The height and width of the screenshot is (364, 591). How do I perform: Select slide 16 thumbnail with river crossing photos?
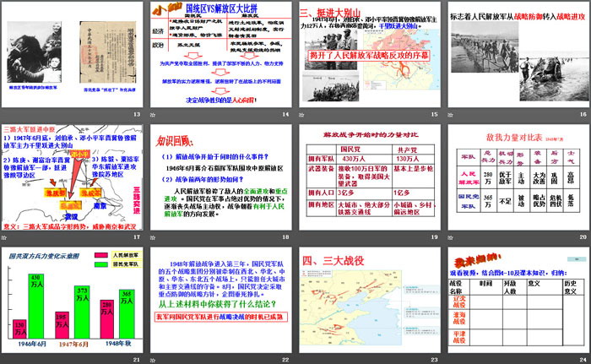(x=518, y=55)
